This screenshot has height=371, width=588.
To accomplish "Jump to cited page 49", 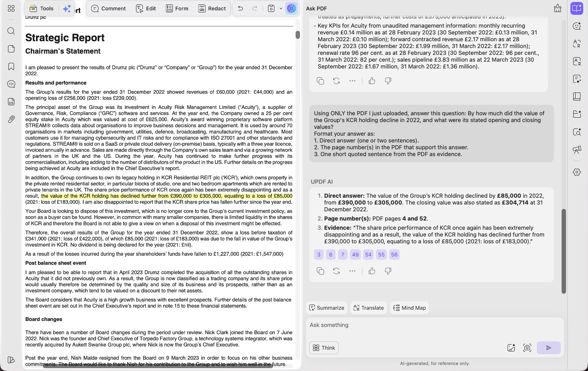I will tap(356, 255).
